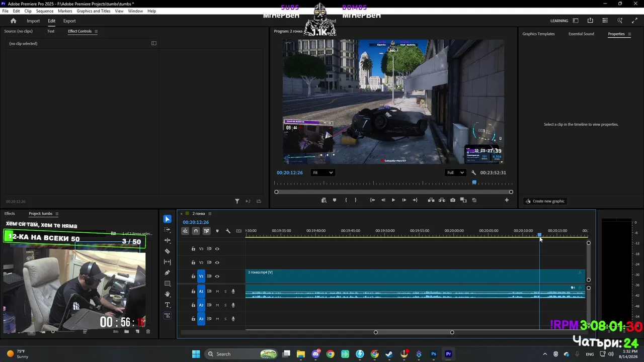644x362 pixels.
Task: Select the Hand tool
Action: click(168, 294)
